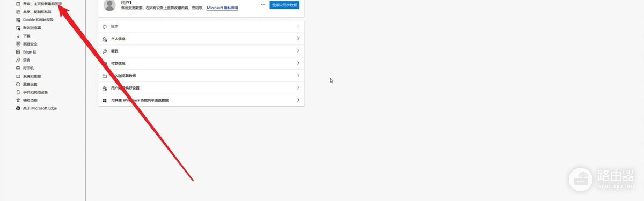
Task: Expand the 个人信息 row chevron
Action: click(298, 39)
